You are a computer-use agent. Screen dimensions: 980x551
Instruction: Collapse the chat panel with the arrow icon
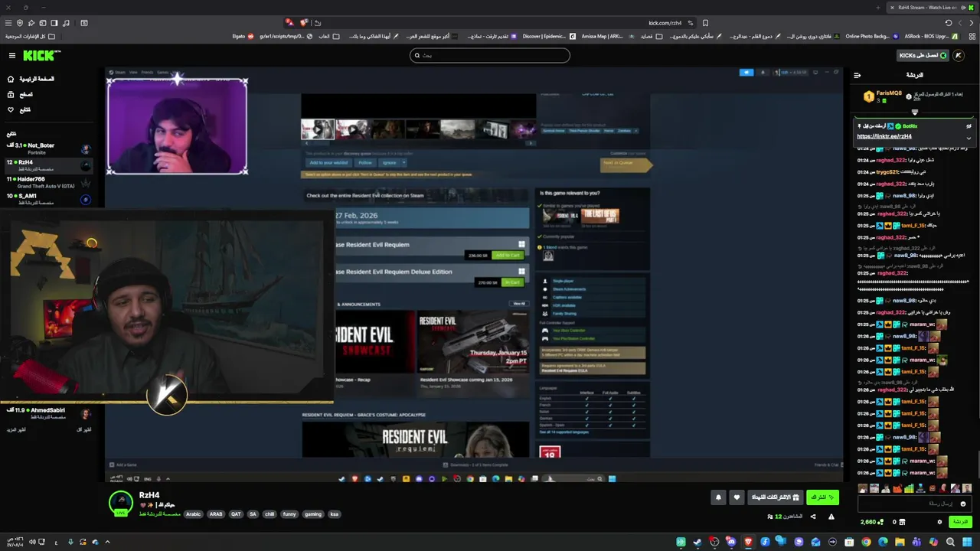click(857, 75)
